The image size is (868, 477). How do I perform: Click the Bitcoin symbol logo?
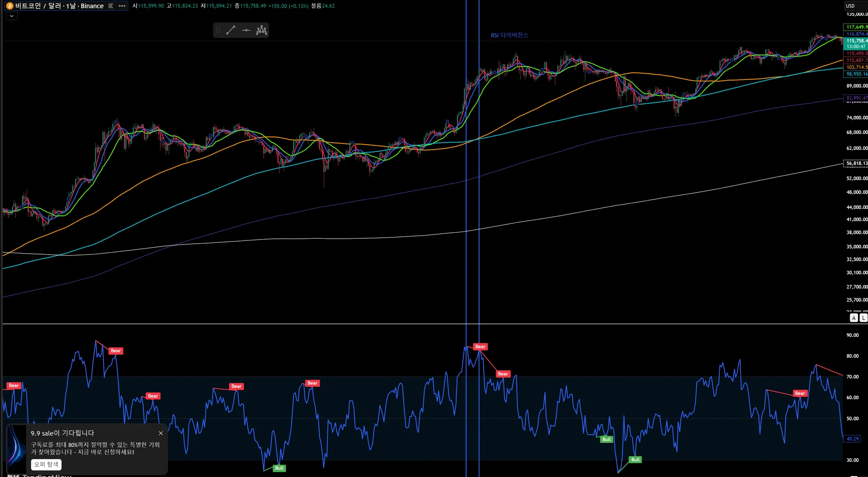tap(9, 6)
